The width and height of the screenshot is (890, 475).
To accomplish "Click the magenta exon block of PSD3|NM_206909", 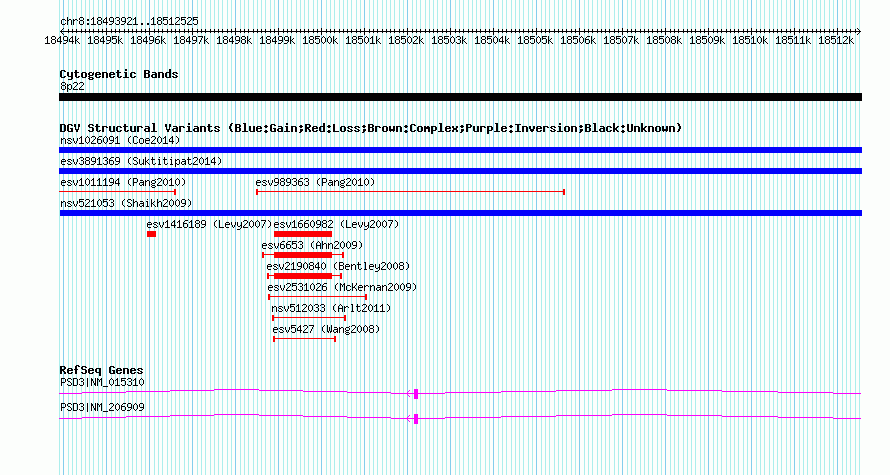I will pyautogui.click(x=416, y=419).
